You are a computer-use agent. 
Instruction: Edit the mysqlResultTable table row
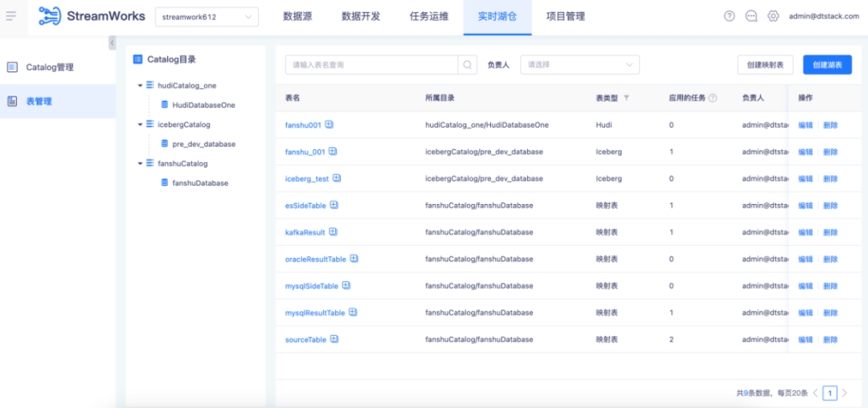(x=805, y=313)
